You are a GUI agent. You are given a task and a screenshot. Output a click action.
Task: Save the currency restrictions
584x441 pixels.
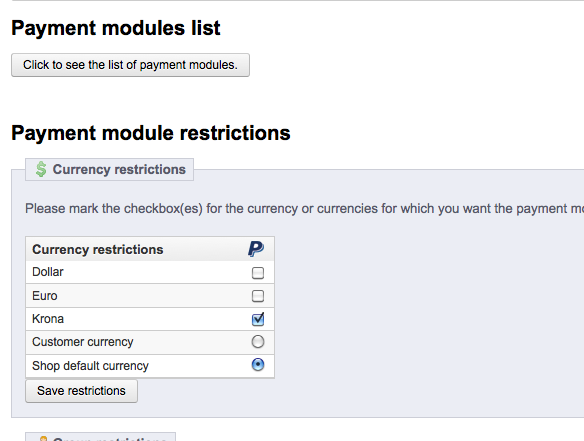click(x=81, y=391)
